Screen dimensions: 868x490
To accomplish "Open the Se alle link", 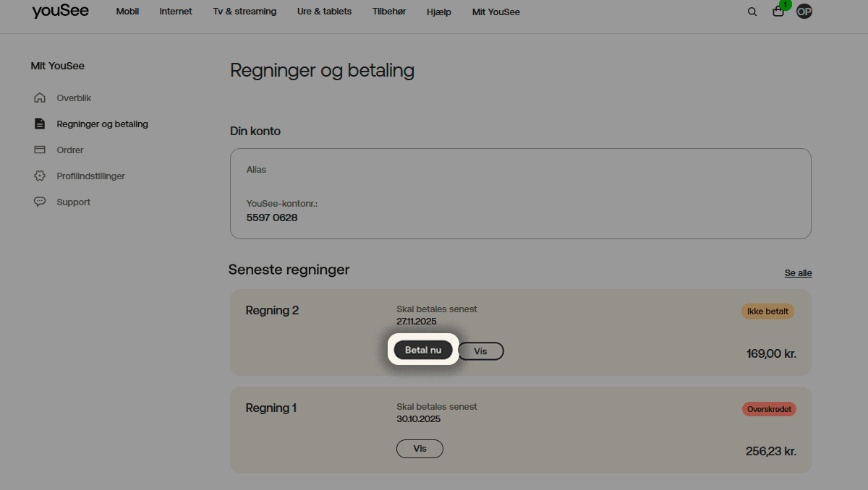I will (x=798, y=272).
